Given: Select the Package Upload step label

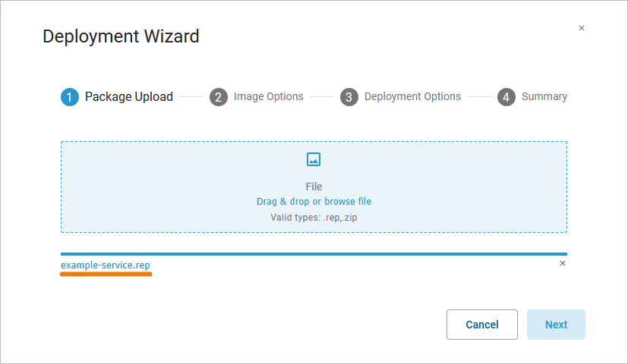Looking at the screenshot, I should [128, 97].
